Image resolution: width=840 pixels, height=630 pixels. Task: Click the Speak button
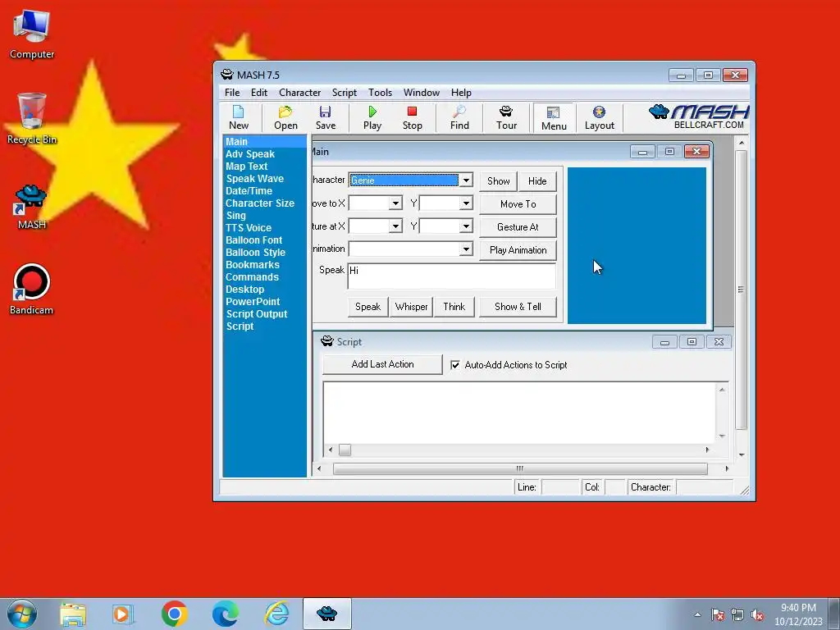pyautogui.click(x=367, y=307)
